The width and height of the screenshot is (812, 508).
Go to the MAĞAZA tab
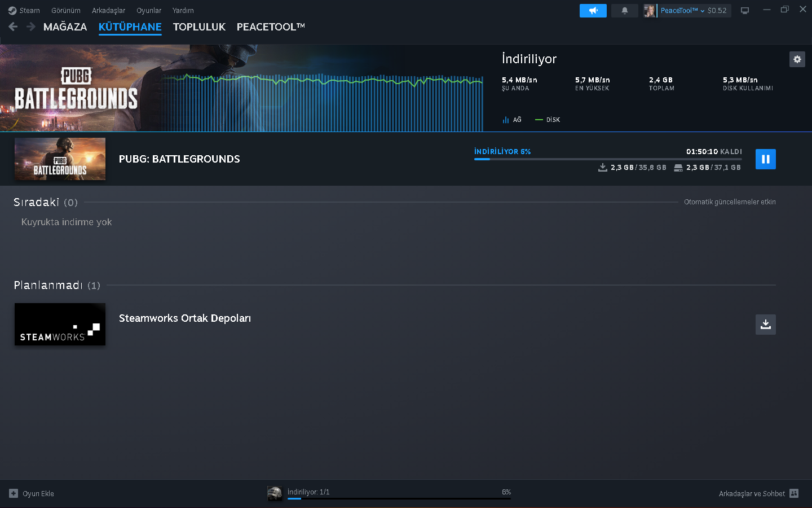(65, 27)
